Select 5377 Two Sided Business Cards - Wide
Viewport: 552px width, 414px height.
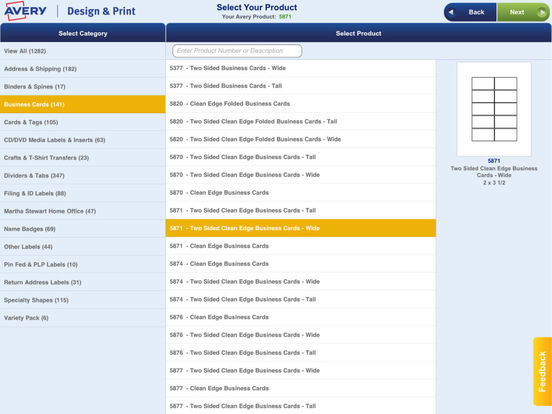click(301, 68)
